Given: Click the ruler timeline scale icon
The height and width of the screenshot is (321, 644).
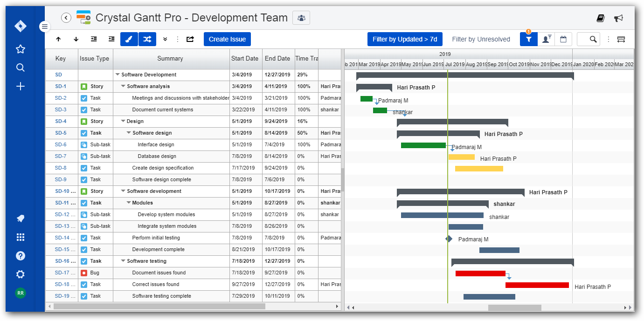Looking at the screenshot, I should tap(621, 39).
